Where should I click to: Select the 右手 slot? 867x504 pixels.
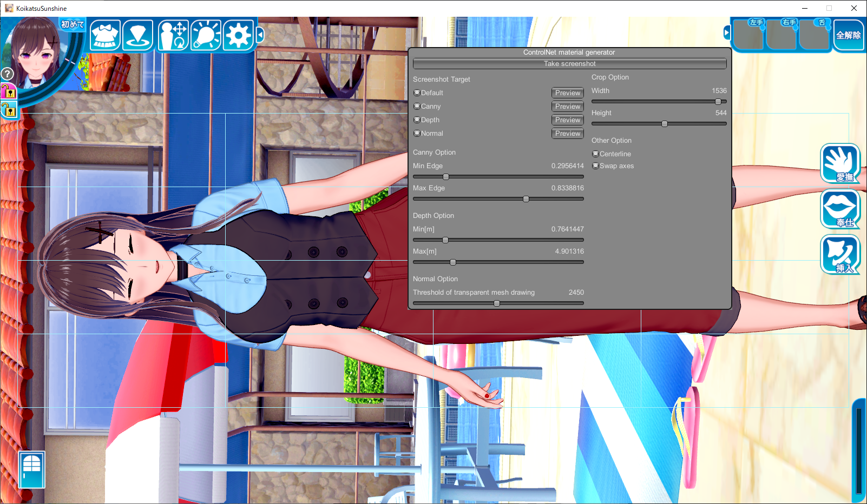click(781, 35)
